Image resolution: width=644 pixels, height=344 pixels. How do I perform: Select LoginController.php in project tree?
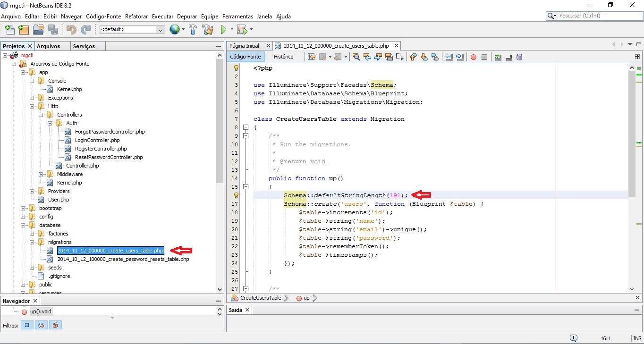point(97,140)
